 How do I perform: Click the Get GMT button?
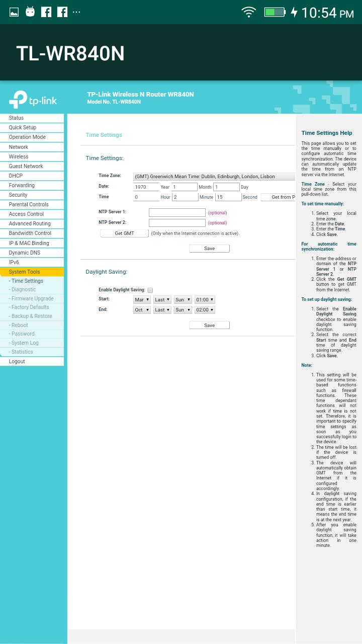coord(124,233)
